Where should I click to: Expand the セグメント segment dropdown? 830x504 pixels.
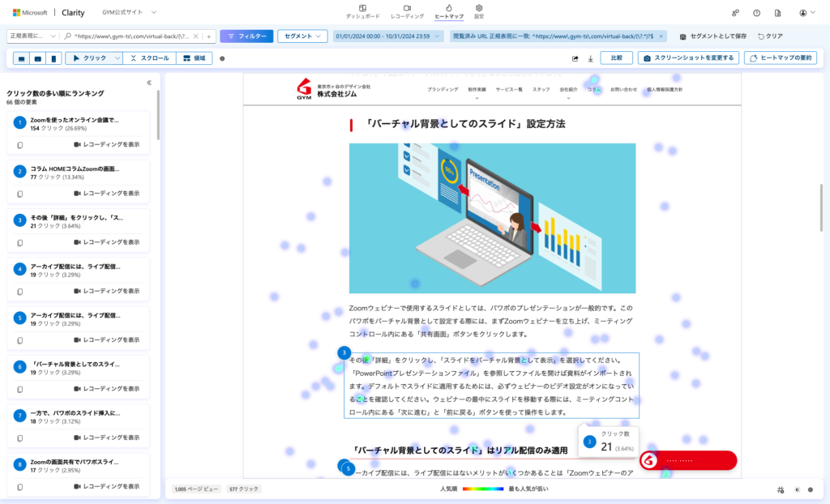point(302,36)
